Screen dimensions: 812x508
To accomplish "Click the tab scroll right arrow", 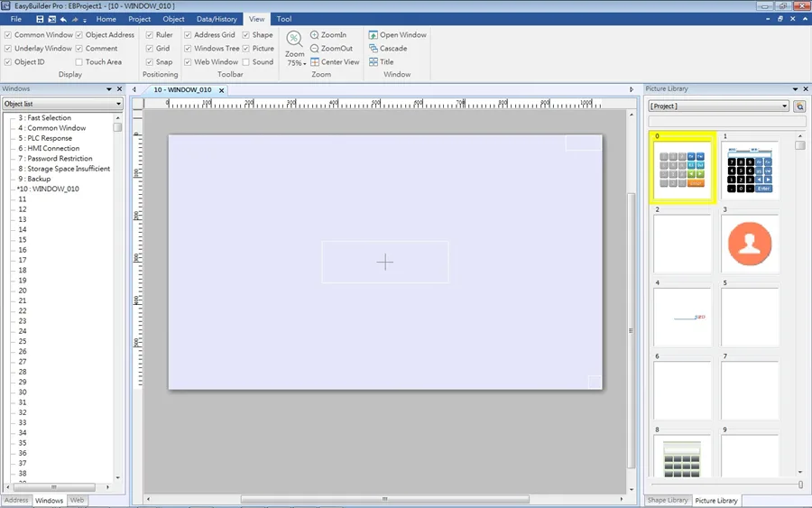I will pos(632,89).
